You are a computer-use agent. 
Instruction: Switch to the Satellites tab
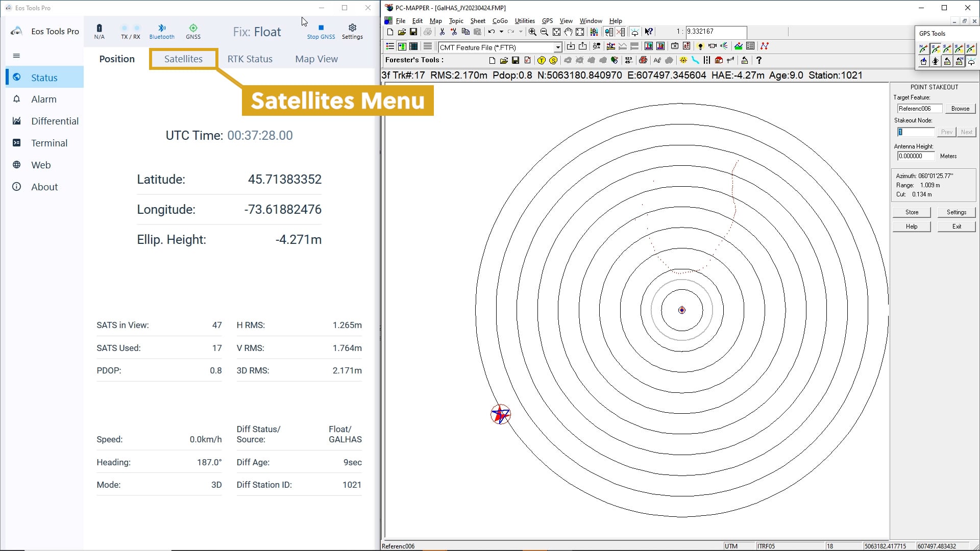tap(183, 59)
